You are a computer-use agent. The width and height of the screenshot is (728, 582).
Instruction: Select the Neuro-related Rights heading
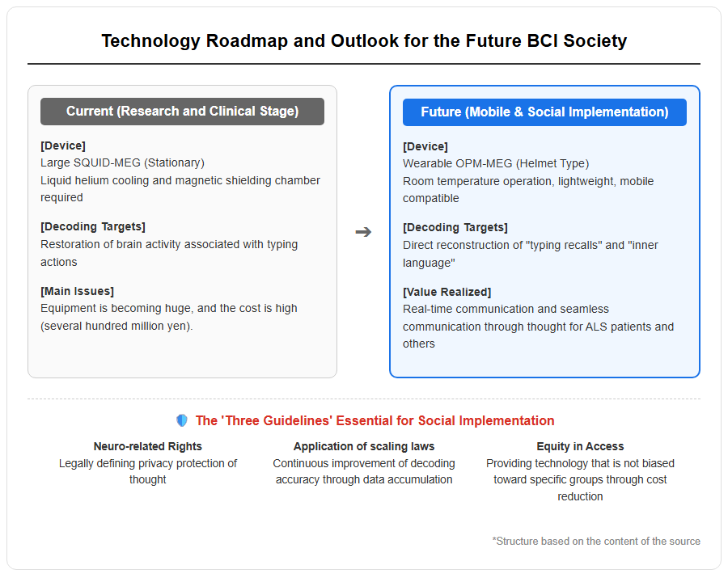pos(148,446)
